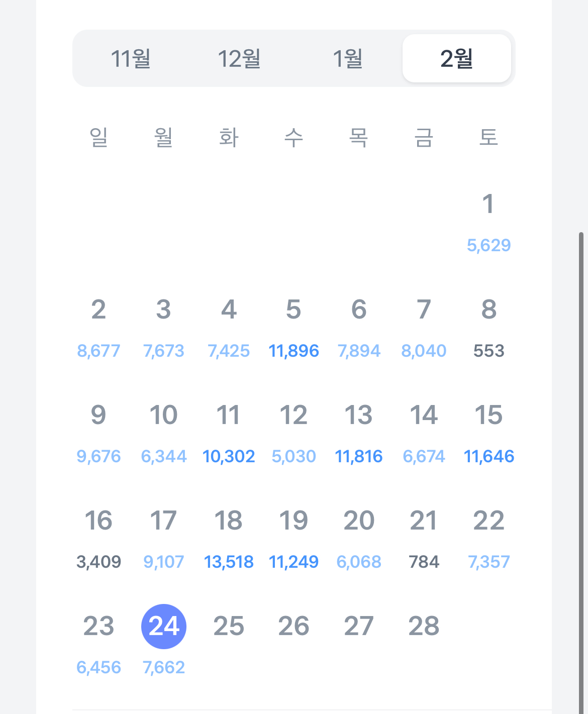Image resolution: width=588 pixels, height=714 pixels.
Task: Switch to the 12월 month tab
Action: pyautogui.click(x=239, y=58)
